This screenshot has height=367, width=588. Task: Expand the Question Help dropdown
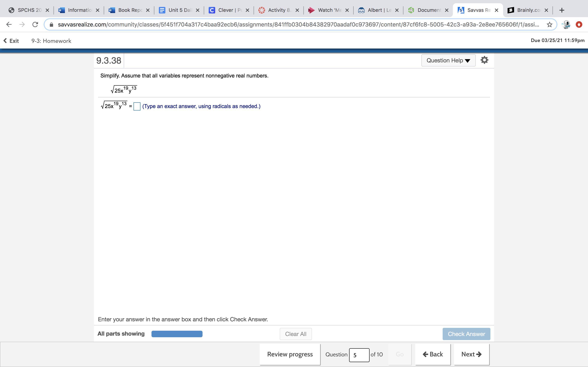448,60
